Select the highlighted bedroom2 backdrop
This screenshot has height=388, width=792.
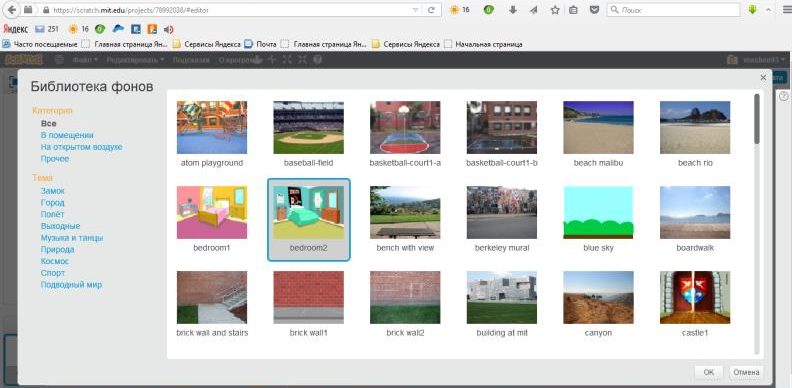(x=309, y=219)
